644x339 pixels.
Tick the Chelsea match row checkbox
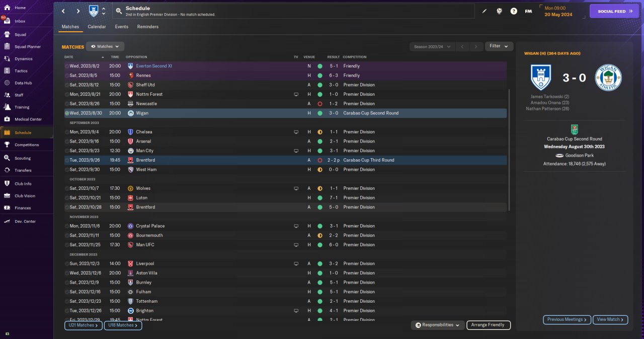click(x=67, y=132)
